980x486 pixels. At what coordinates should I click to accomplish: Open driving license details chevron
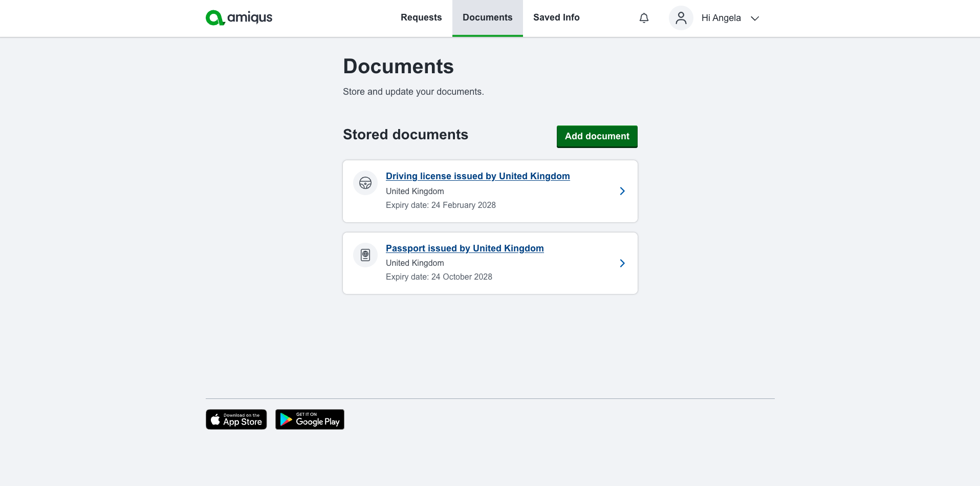coord(622,191)
